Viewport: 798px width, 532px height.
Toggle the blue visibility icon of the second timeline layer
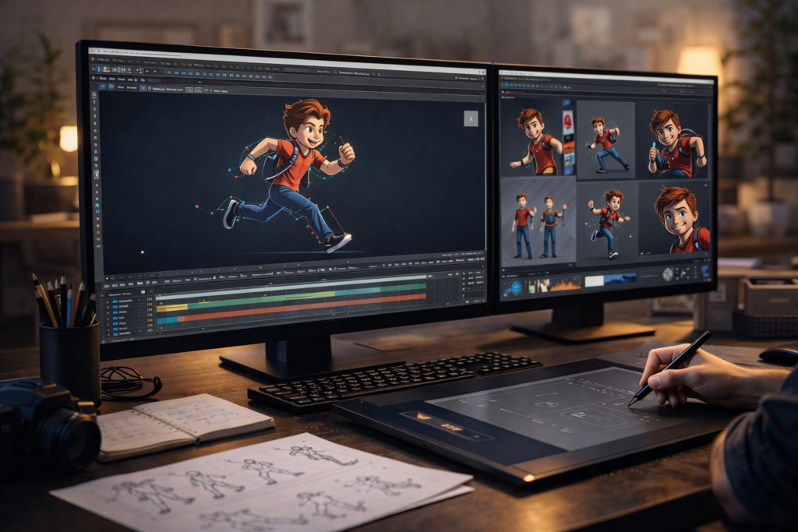pos(115,308)
